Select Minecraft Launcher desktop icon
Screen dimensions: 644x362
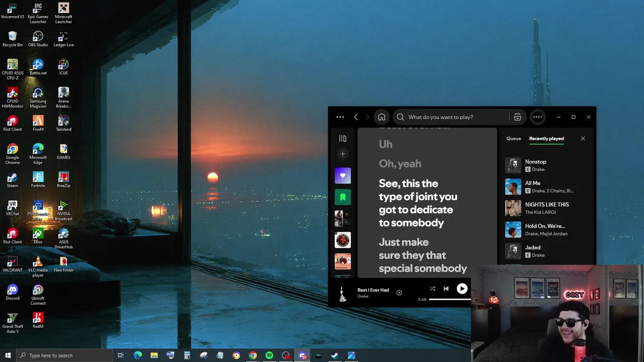click(63, 13)
